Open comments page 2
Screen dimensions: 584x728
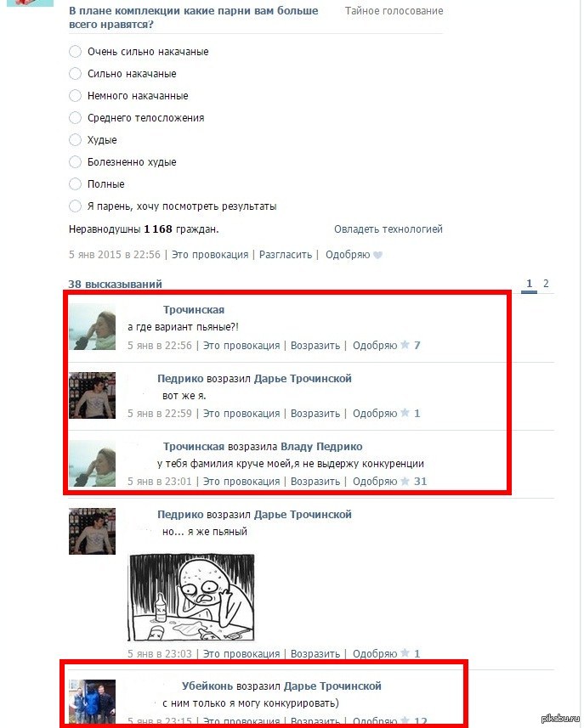[546, 283]
